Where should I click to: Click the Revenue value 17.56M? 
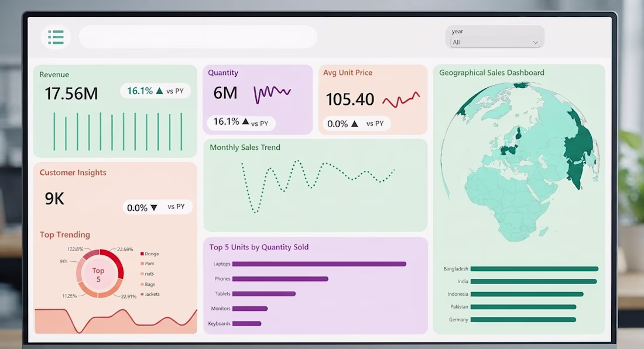click(x=71, y=94)
